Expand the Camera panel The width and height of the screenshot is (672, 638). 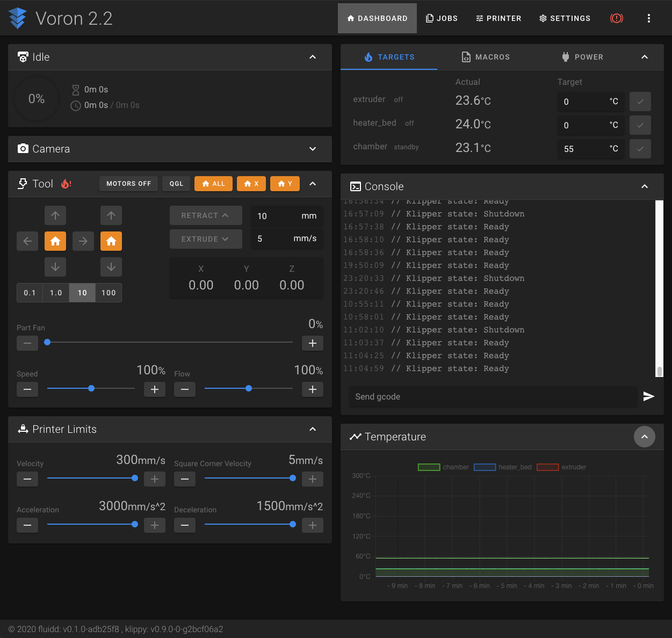pos(313,149)
